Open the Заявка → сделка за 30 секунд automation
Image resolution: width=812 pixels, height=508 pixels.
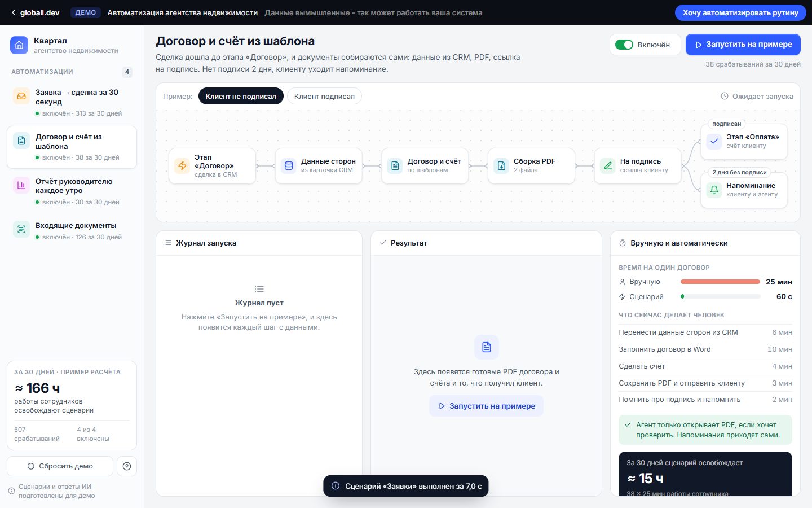(72, 102)
